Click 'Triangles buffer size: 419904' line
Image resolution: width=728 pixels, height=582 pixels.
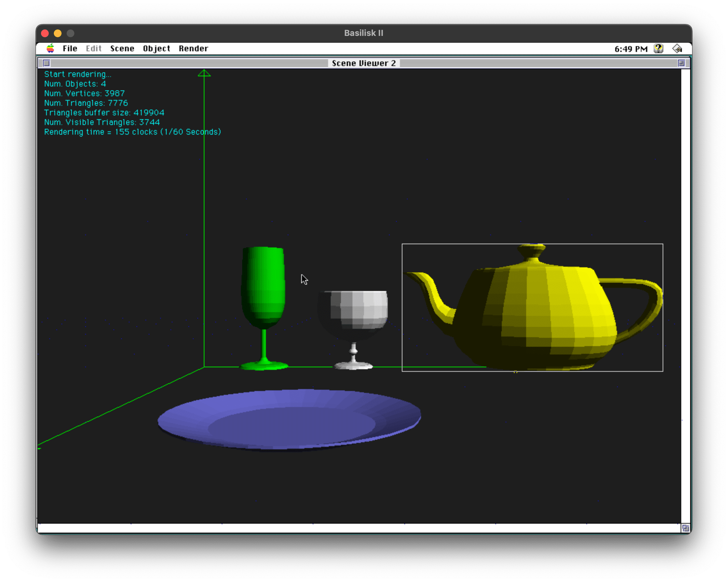click(104, 112)
